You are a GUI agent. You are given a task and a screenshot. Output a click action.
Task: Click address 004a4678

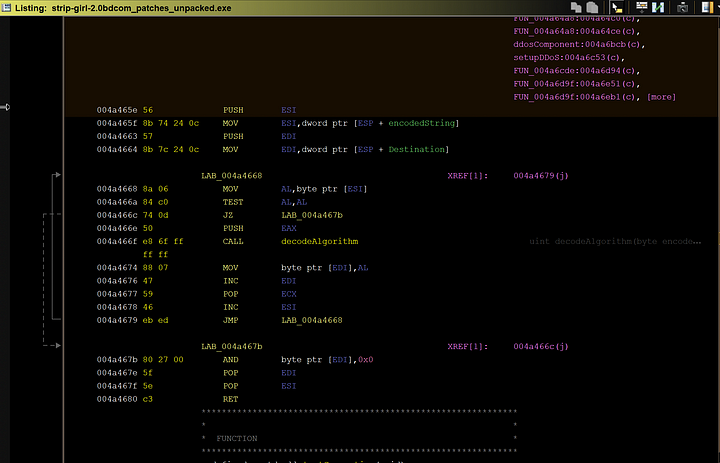pos(117,307)
